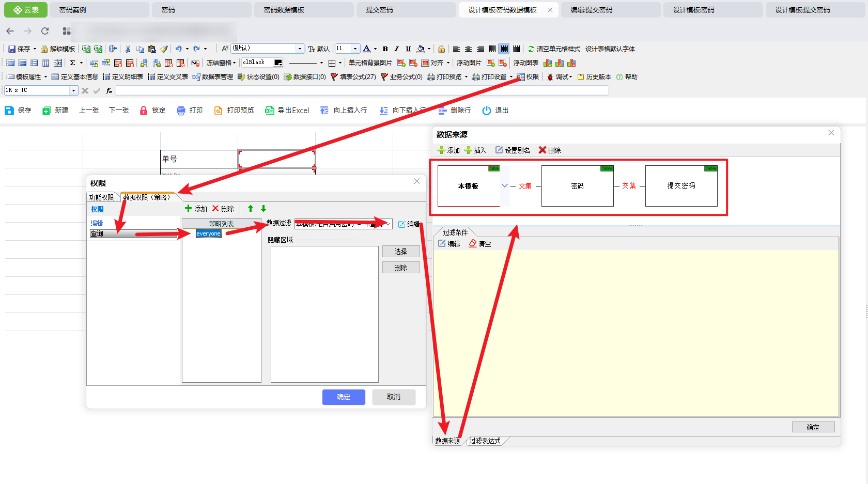Screen dimensions: 868x484
Task: Click 清空单元格样式 clear cell style
Action: tap(554, 49)
